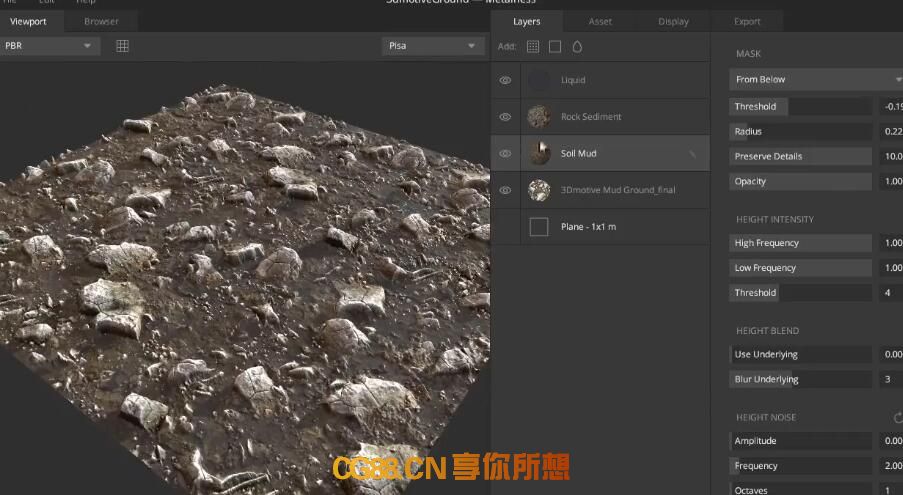This screenshot has height=495, width=903.
Task: Click the Mask Threshold value field
Action: (891, 106)
